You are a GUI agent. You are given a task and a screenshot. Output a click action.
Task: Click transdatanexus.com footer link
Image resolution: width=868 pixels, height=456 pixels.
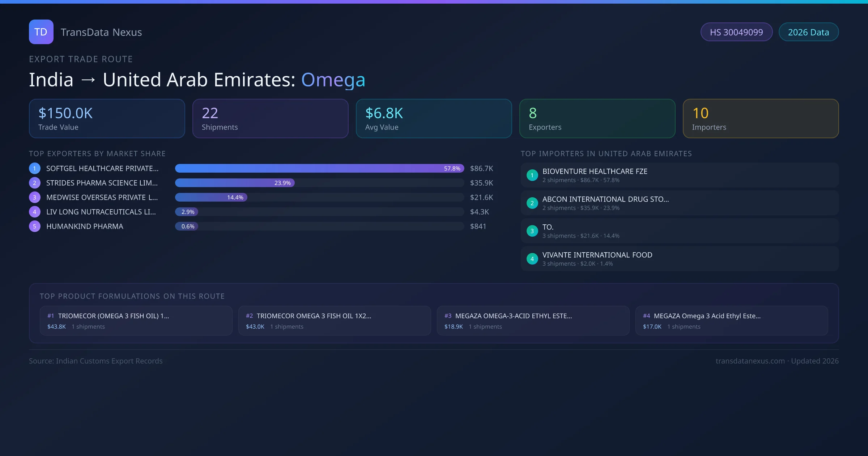pyautogui.click(x=750, y=361)
